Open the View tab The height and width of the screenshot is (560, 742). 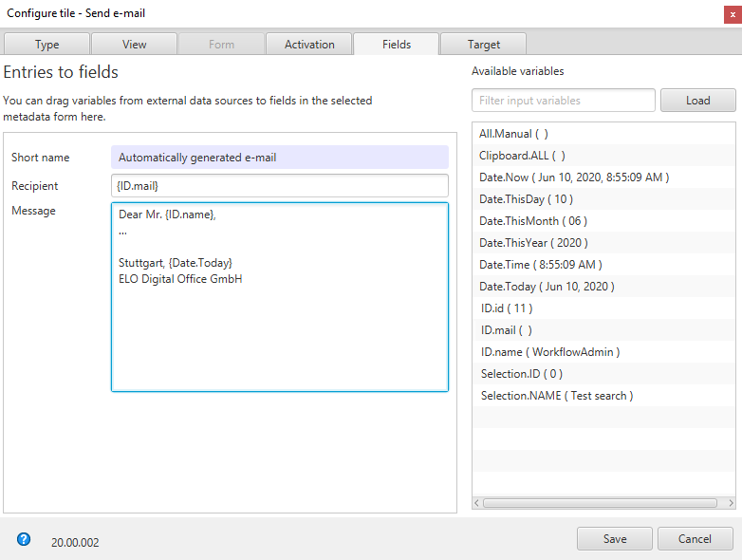134,45
